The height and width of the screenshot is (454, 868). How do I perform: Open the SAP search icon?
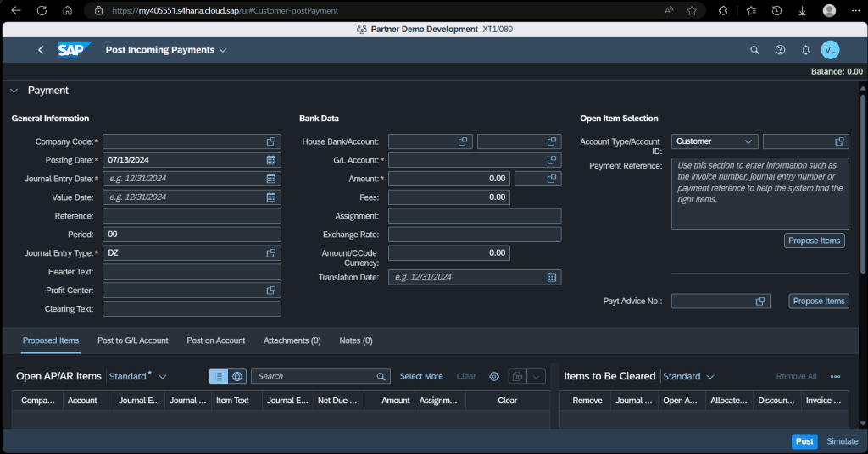pyautogui.click(x=754, y=50)
